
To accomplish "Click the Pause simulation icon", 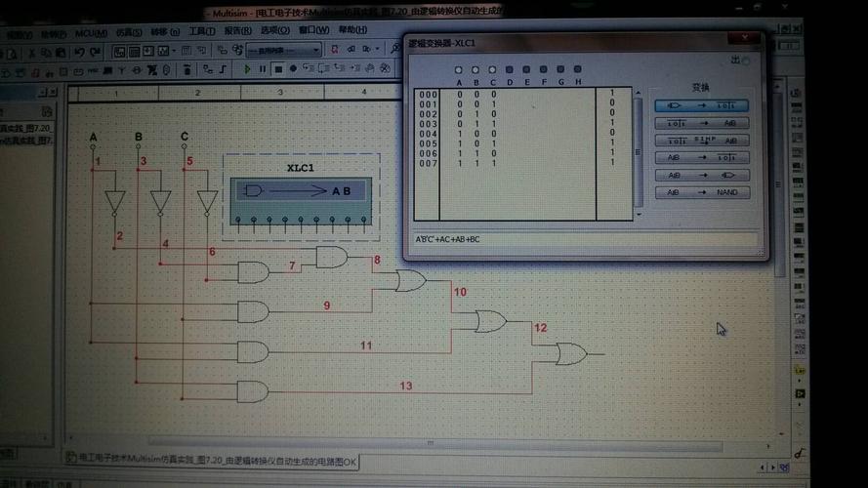I will point(263,69).
